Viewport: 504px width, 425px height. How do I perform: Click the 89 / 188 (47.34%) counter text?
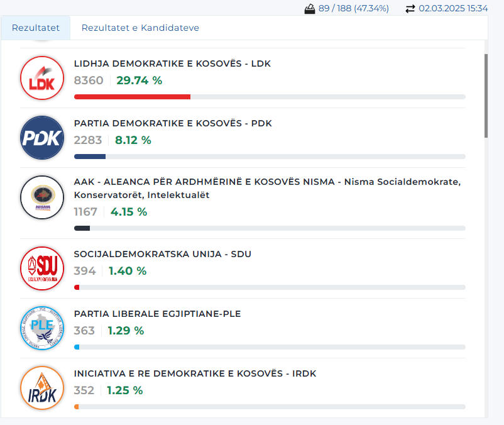(x=353, y=9)
